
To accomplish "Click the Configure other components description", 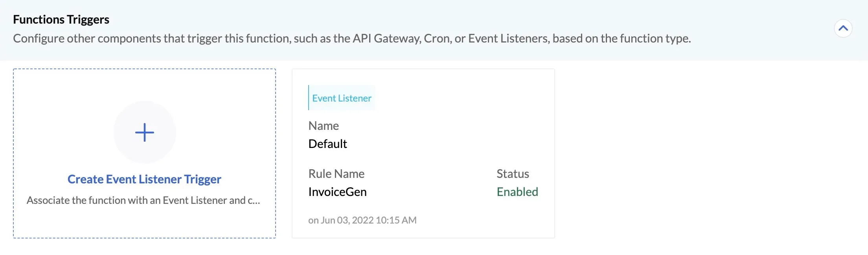I will [x=352, y=38].
